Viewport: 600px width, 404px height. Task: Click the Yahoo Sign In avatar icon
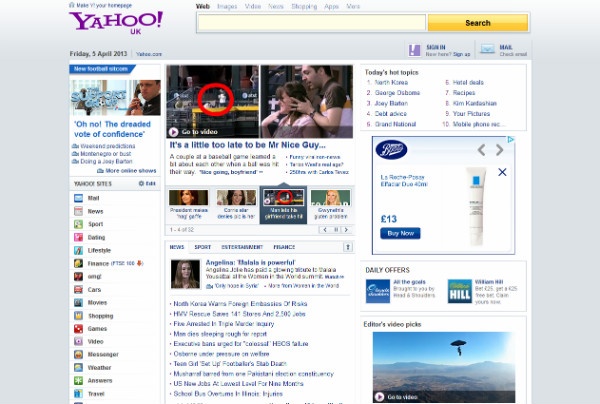click(414, 50)
